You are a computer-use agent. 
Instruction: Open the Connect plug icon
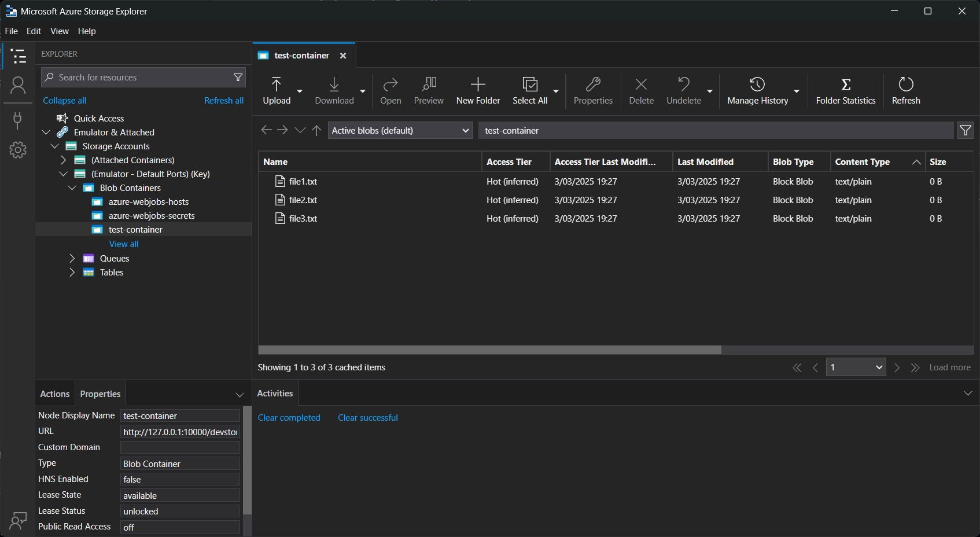pos(18,120)
